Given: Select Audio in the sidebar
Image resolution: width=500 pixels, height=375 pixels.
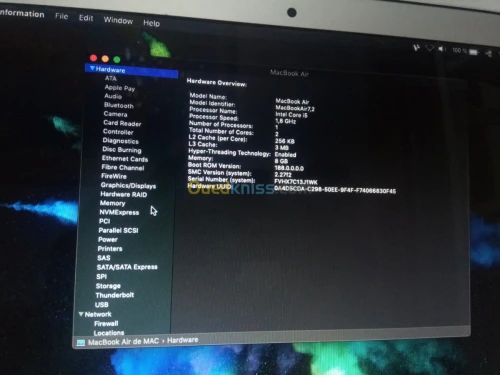Looking at the screenshot, I should pyautogui.click(x=113, y=96).
